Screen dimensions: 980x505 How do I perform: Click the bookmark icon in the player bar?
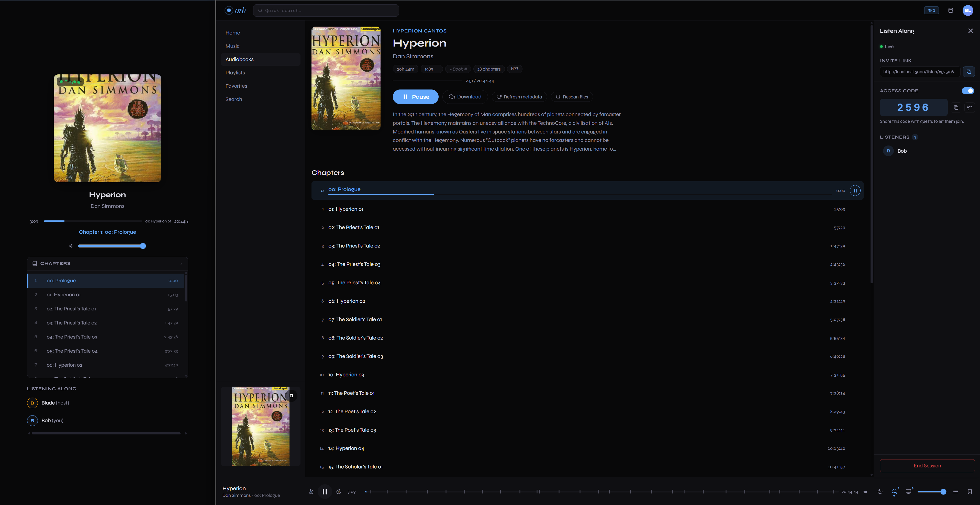click(x=969, y=491)
